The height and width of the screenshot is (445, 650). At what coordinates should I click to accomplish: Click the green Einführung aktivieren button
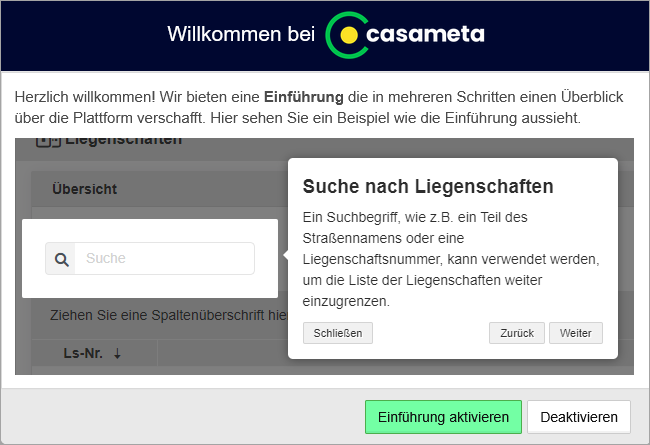coord(443,417)
